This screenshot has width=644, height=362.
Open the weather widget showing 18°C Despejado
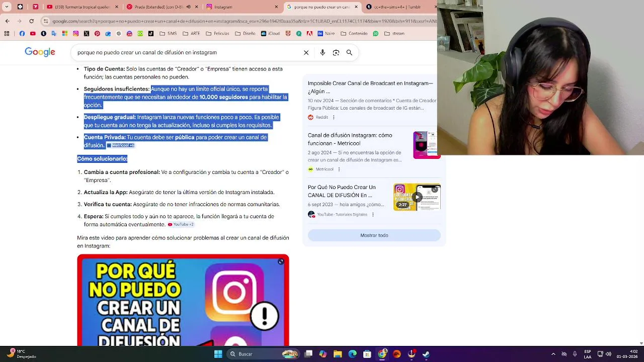21,354
